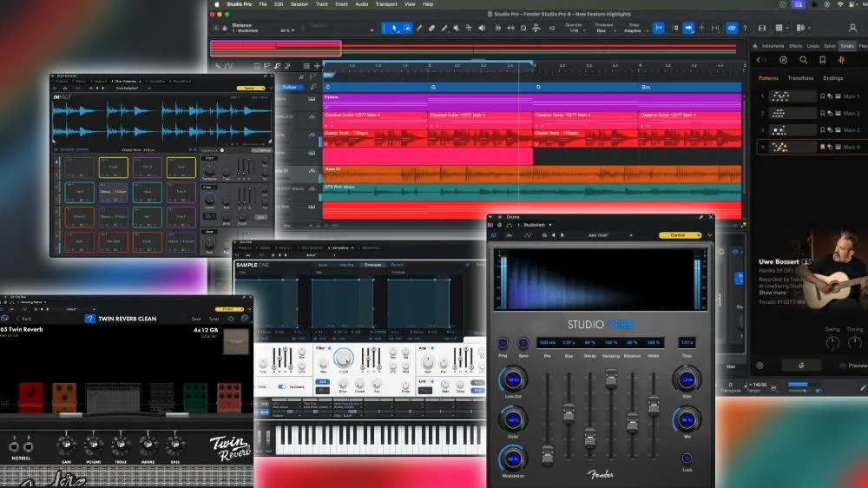Viewport: 868px width, 488px height.
Task: Switch to the Transitions tab
Action: tap(800, 78)
